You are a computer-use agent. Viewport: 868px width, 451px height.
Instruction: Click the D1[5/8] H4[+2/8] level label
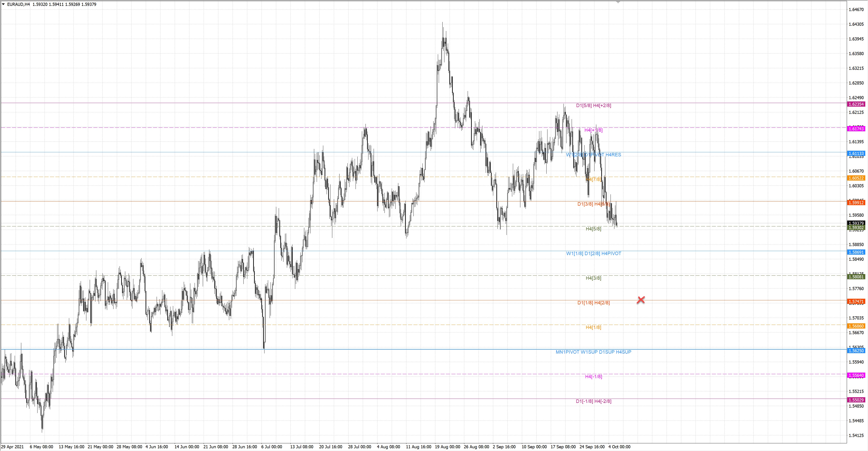[x=593, y=106]
